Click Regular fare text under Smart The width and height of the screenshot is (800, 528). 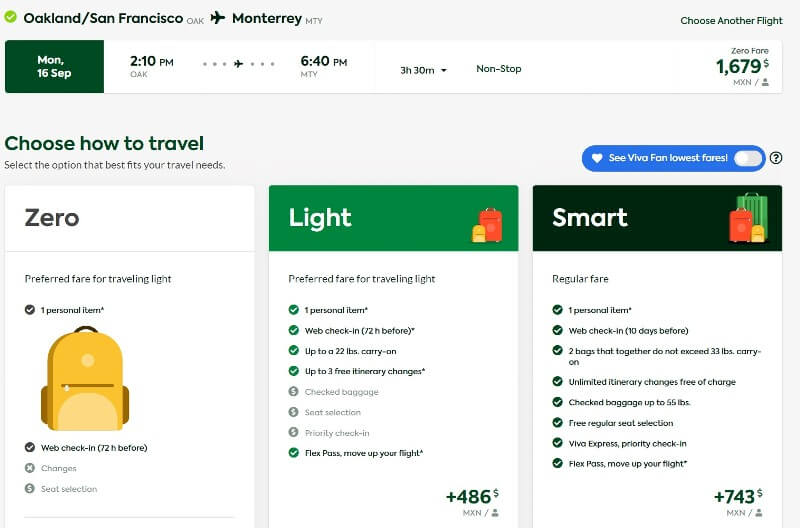click(x=580, y=279)
